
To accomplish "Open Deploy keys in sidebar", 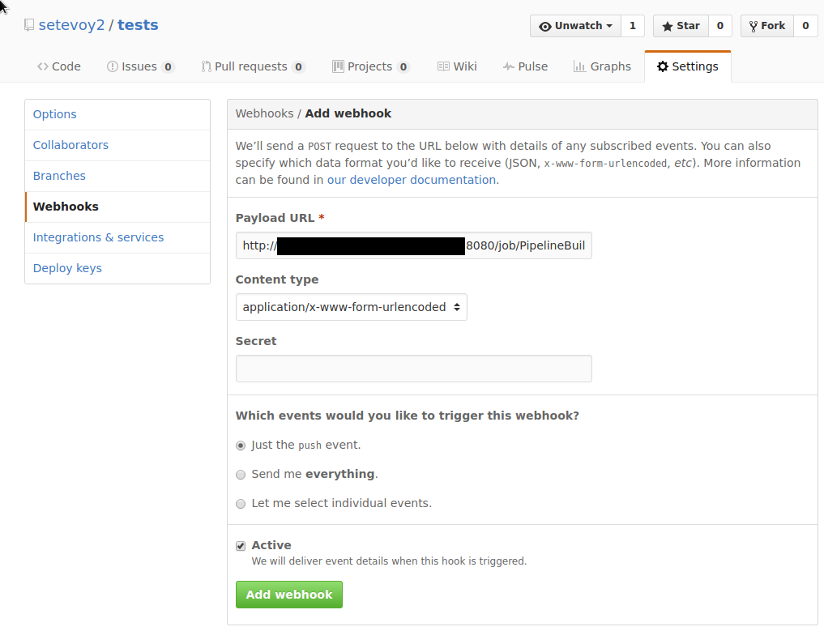I will pyautogui.click(x=117, y=268).
